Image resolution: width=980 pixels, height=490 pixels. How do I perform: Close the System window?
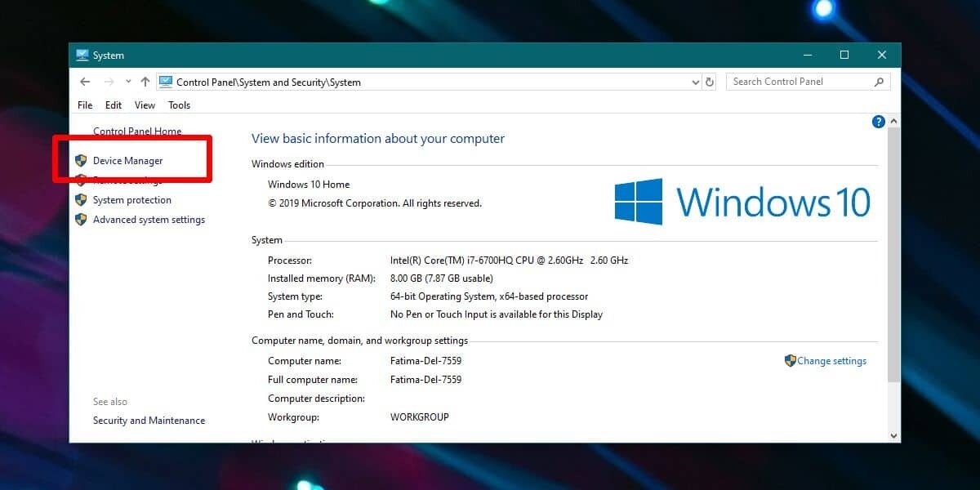(882, 55)
